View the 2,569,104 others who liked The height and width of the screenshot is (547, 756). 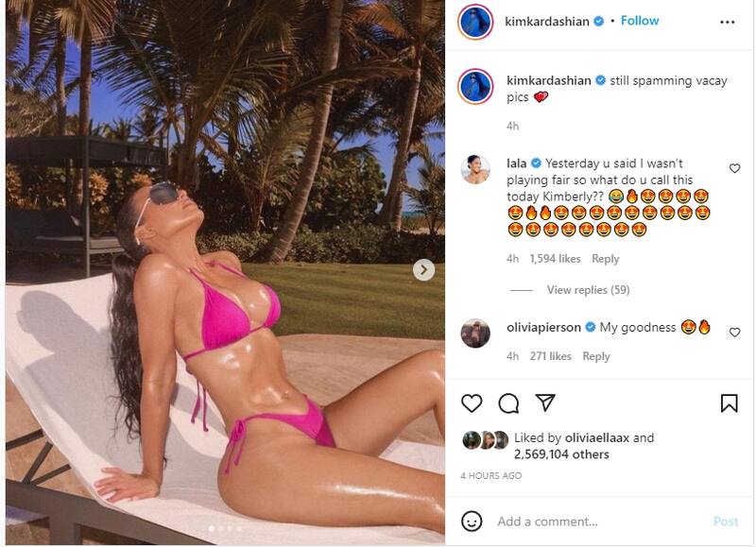tap(561, 454)
